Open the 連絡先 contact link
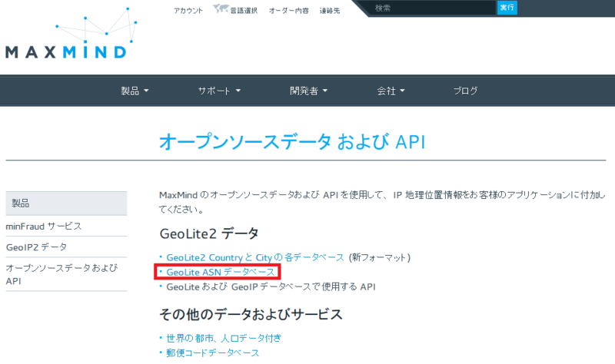Viewport: 615px width, 364px height. tap(330, 11)
